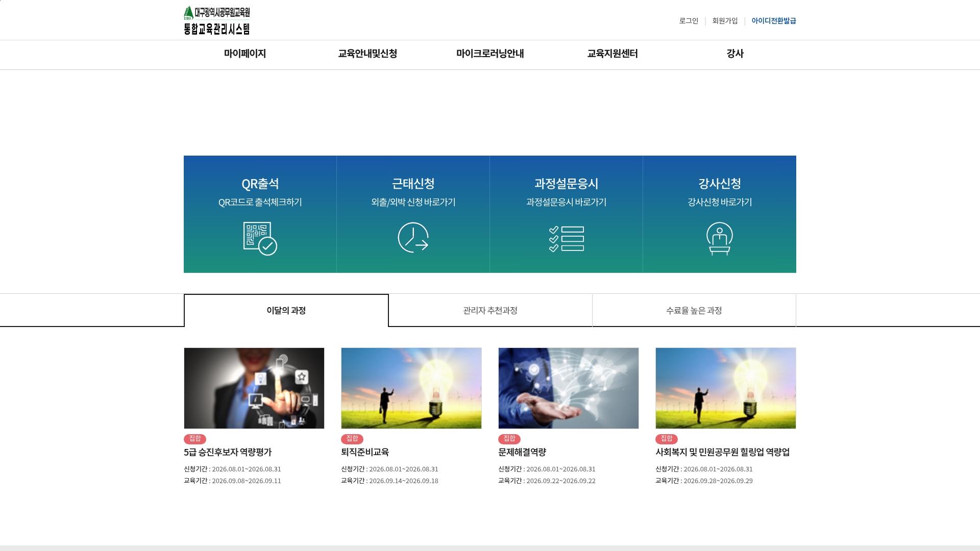Click 신청기간 under 사회복지 및 민원공무원 course
This screenshot has width=980, height=551.
[x=704, y=469]
